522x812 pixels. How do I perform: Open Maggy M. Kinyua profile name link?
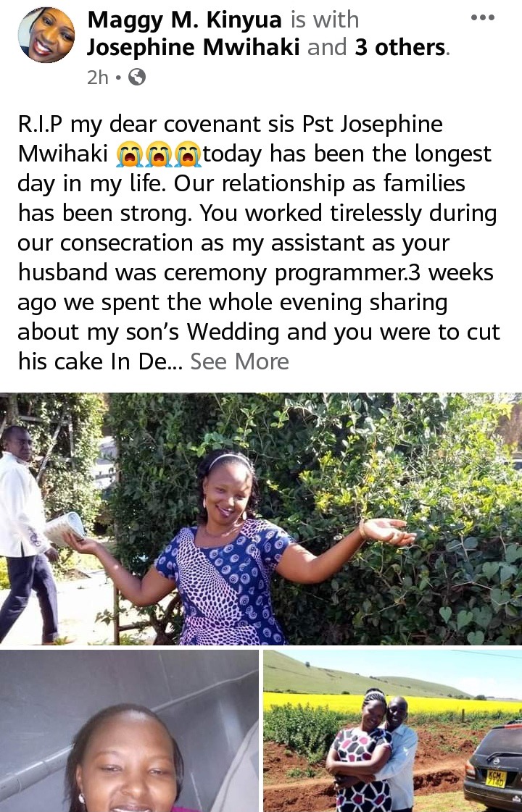185,20
